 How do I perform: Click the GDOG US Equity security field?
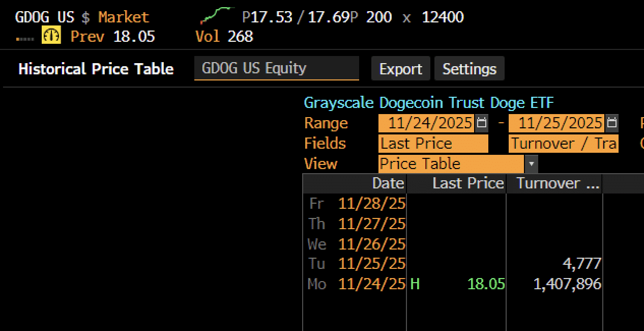point(276,68)
